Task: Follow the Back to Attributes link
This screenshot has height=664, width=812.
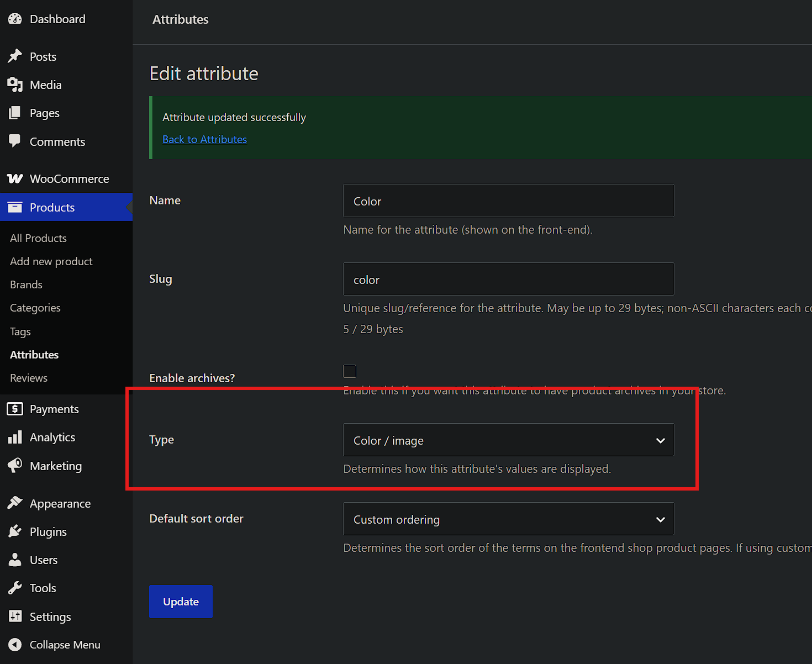Action: pos(204,139)
